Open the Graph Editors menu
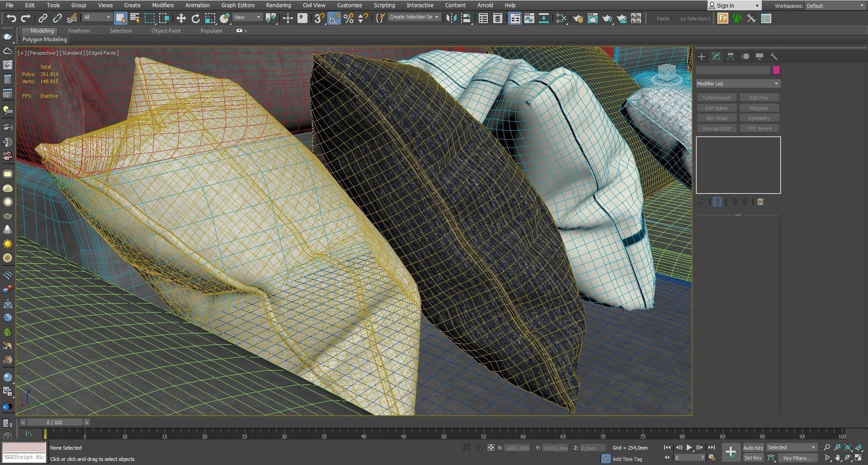The height and width of the screenshot is (465, 868). coord(238,5)
